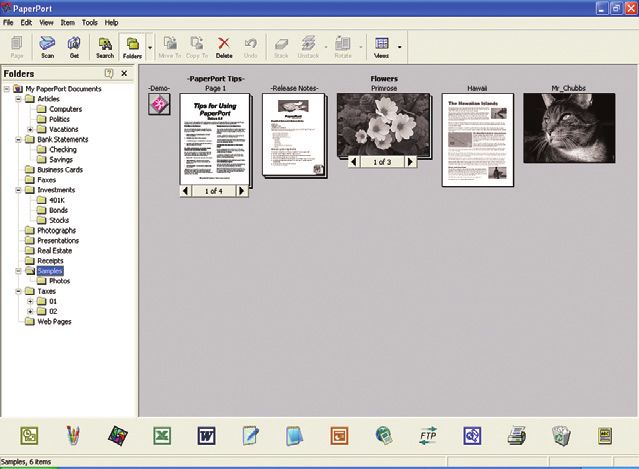Select the Checking folder
The image size is (639, 469).
click(63, 150)
